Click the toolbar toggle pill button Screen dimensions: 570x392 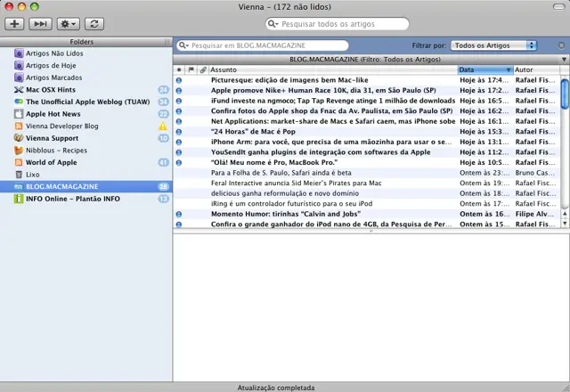tap(558, 6)
